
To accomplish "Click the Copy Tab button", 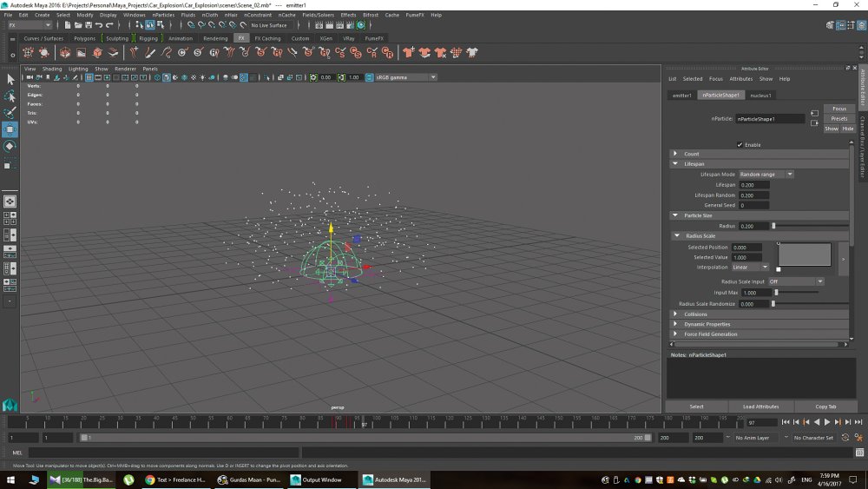I will 825,406.
